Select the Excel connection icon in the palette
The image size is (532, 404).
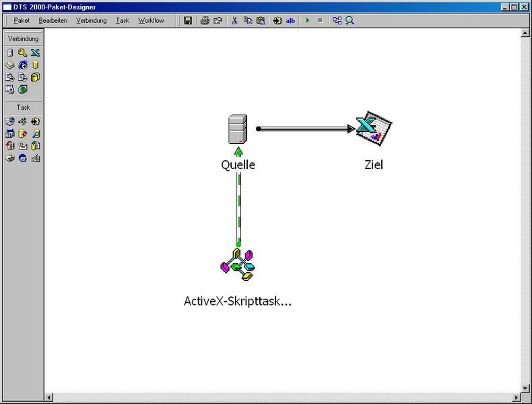pos(35,53)
